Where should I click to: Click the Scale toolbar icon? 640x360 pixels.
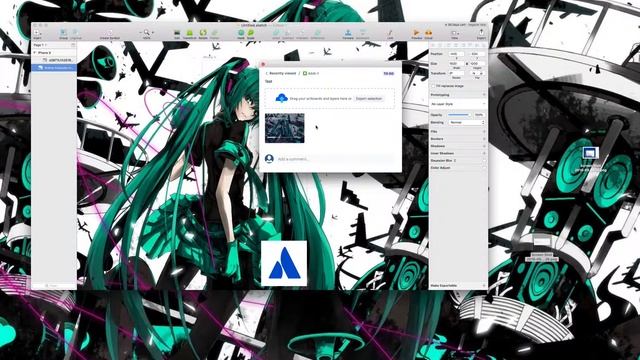tap(251, 32)
